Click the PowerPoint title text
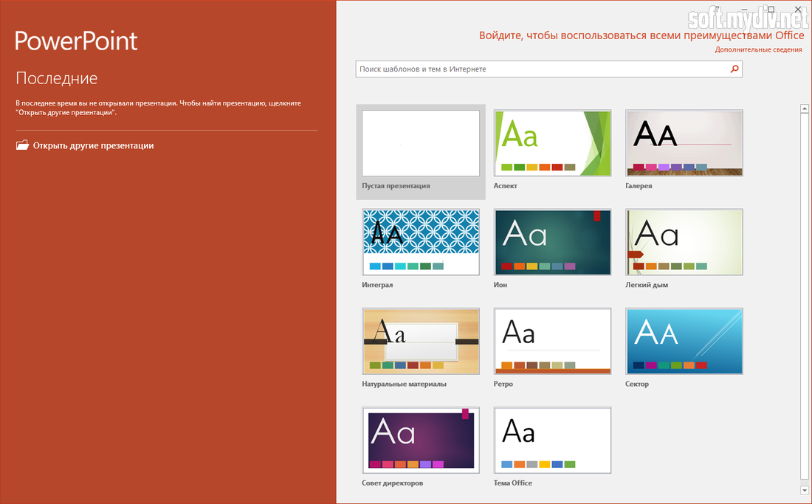The image size is (812, 504). pos(76,41)
